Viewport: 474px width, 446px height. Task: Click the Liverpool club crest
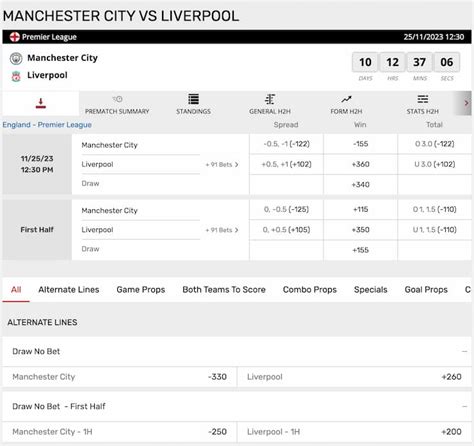[x=16, y=76]
